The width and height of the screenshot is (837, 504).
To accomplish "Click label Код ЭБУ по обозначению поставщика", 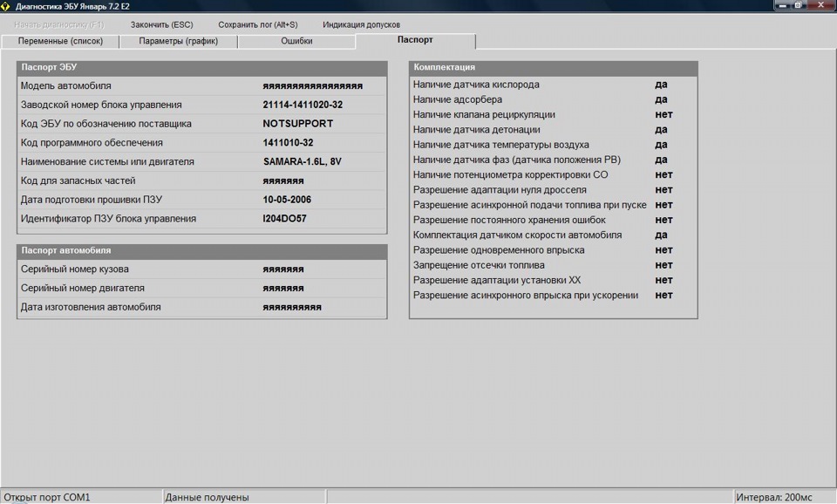I will point(106,124).
